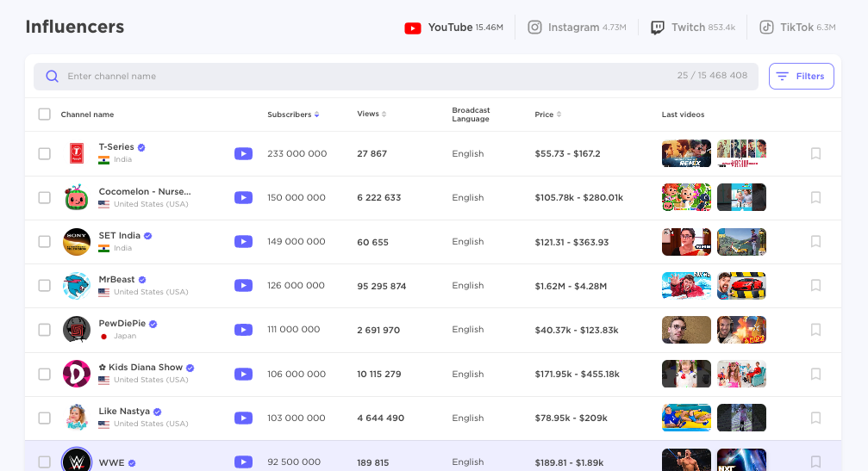This screenshot has height=471, width=868.
Task: Click the search magnifier icon
Action: [x=53, y=77]
